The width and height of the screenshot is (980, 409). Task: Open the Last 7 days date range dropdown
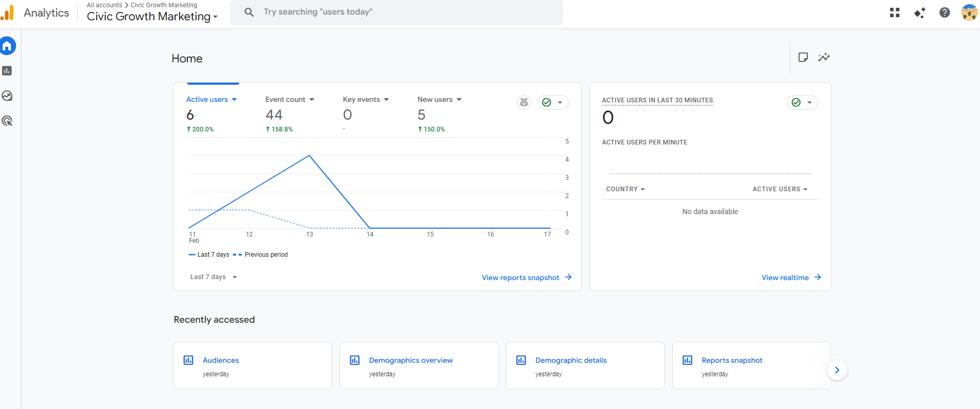coord(214,277)
